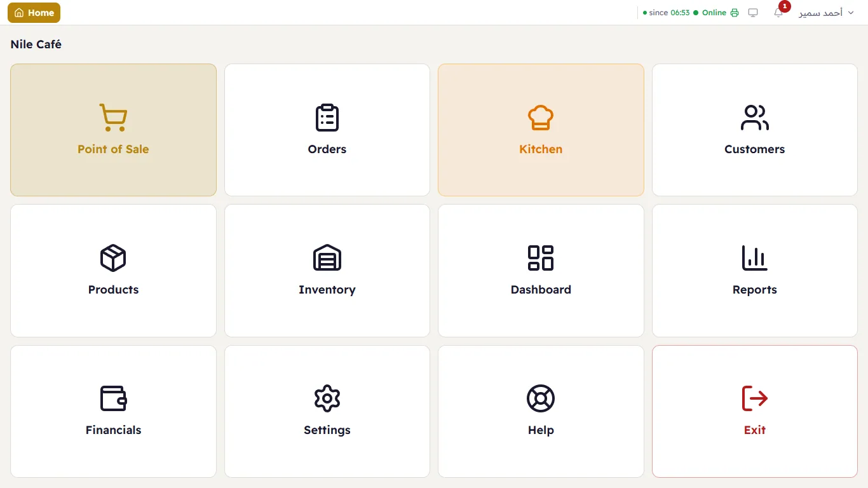Click the red Exit icon
This screenshot has height=488, width=868.
coord(755,398)
